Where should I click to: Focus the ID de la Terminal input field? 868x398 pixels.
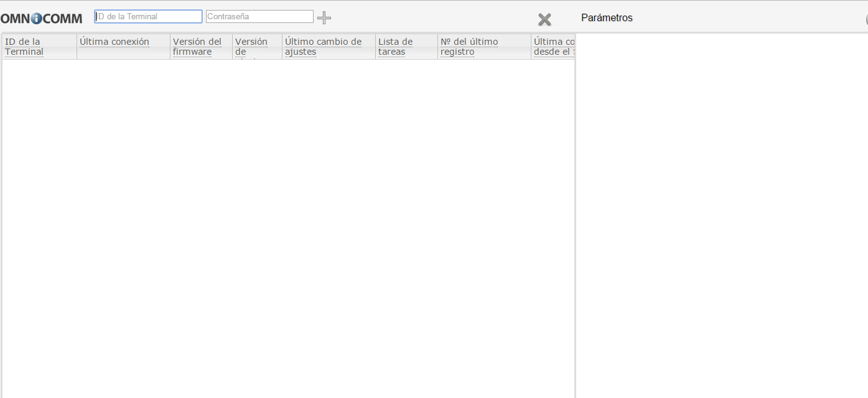[x=148, y=17]
